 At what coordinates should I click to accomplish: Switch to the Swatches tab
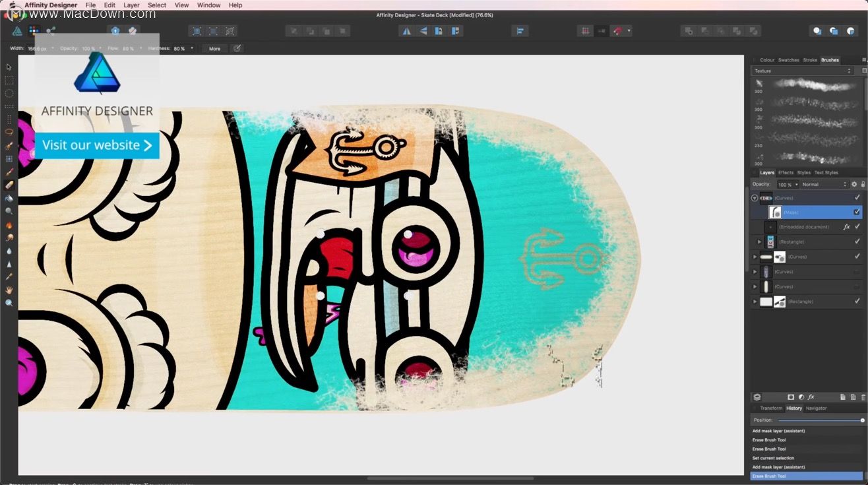click(x=788, y=60)
